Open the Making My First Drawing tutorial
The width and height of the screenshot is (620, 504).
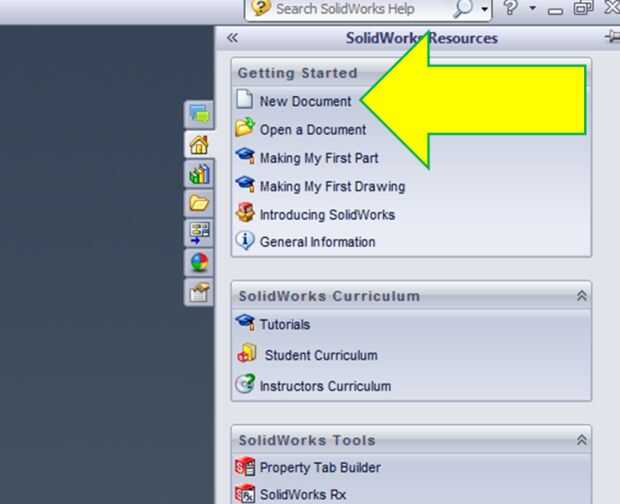(332, 187)
